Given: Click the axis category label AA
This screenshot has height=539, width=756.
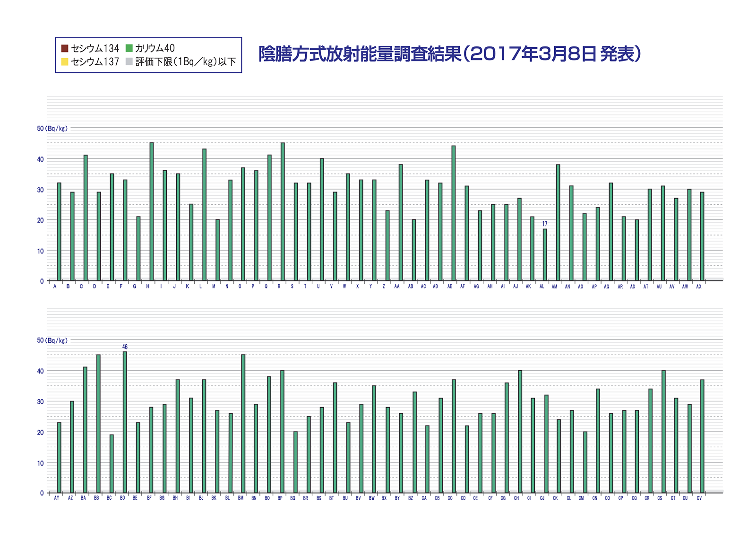Looking at the screenshot, I should coord(397,287).
